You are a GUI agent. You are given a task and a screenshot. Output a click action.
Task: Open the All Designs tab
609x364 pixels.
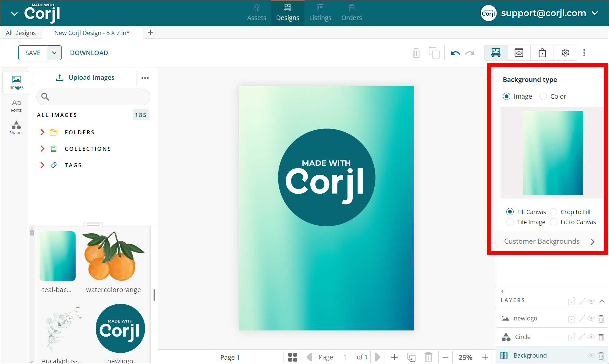(x=21, y=33)
